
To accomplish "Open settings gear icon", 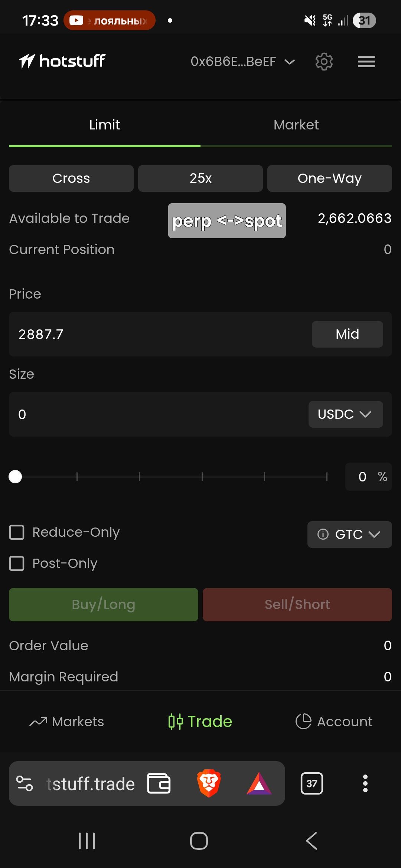I will click(324, 62).
